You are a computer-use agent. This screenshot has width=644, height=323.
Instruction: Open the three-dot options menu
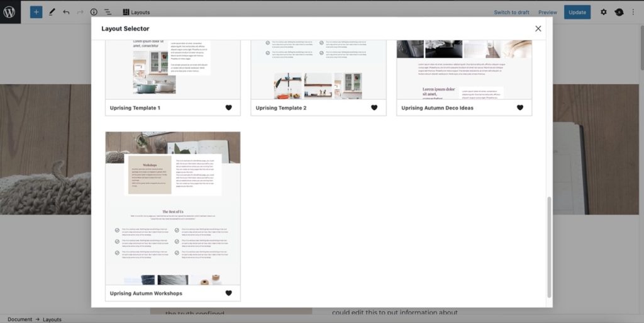click(x=633, y=12)
